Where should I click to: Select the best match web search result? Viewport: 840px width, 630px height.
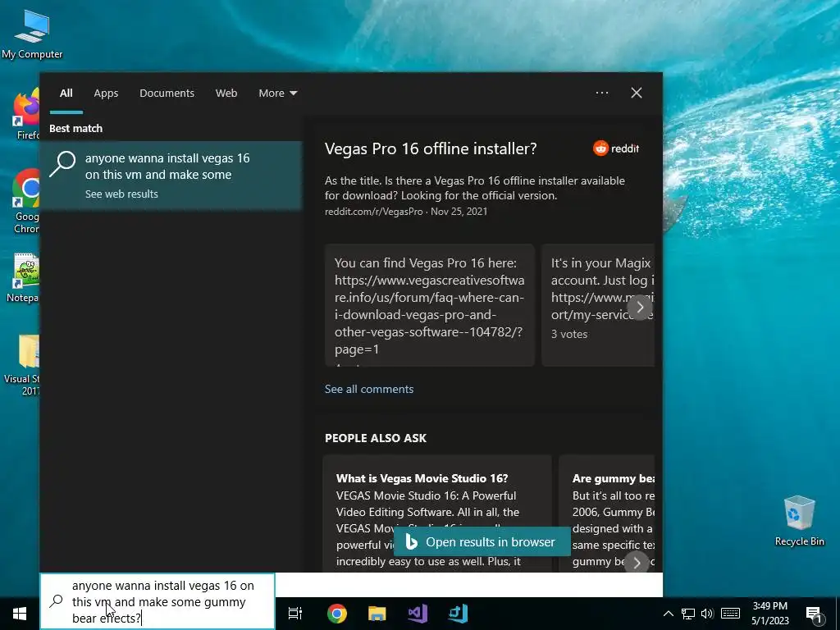pos(171,176)
